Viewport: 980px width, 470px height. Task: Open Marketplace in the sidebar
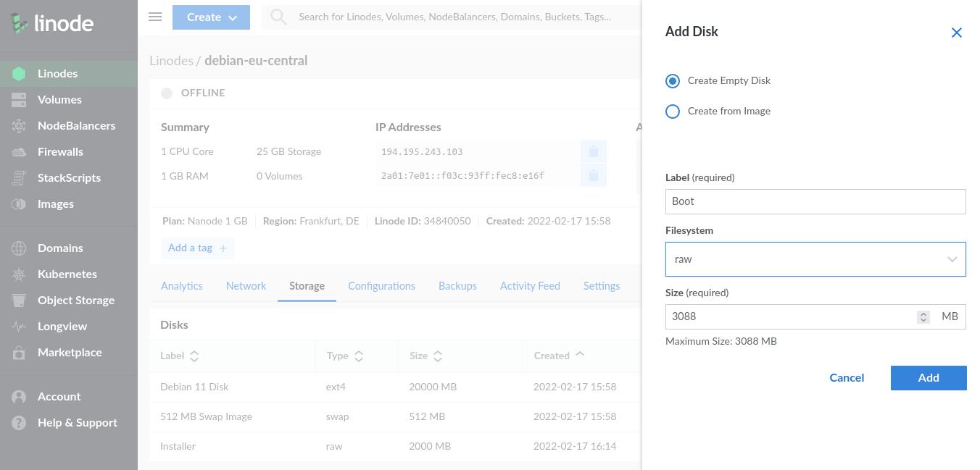(x=70, y=353)
